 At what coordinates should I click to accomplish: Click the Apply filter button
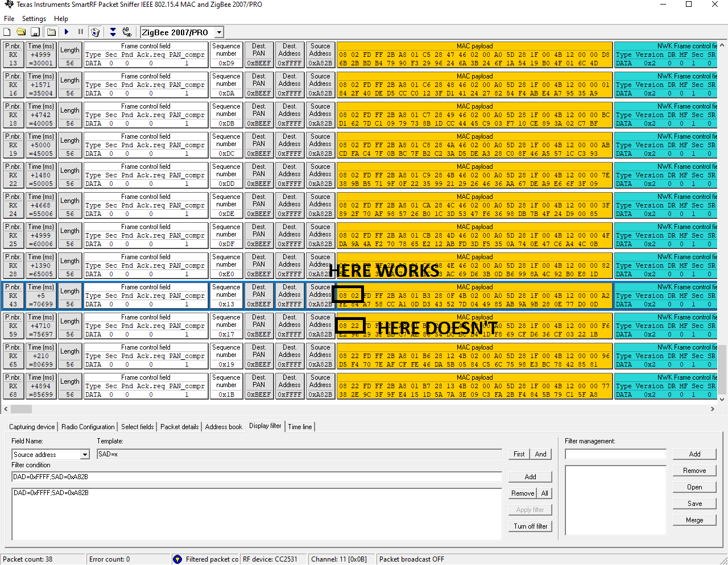[x=531, y=510]
